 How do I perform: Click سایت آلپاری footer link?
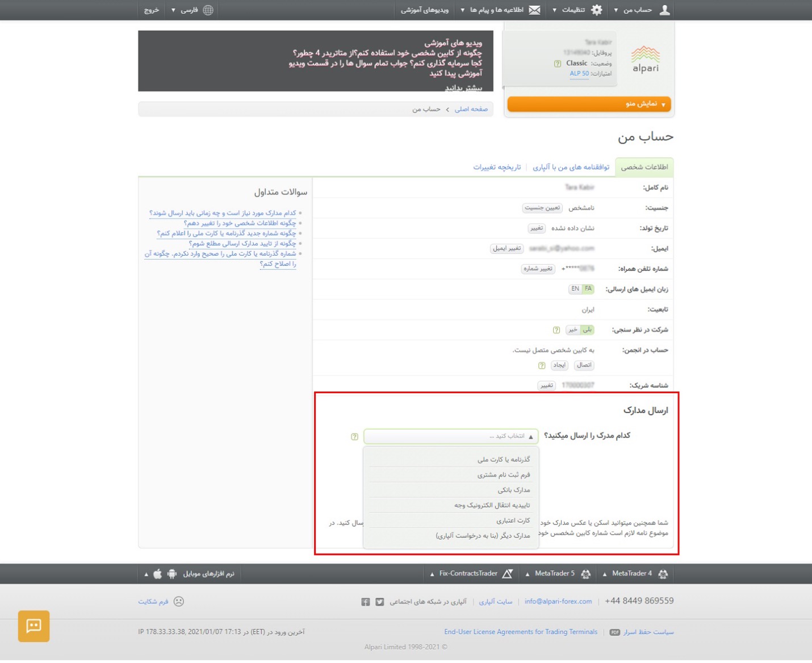click(495, 602)
